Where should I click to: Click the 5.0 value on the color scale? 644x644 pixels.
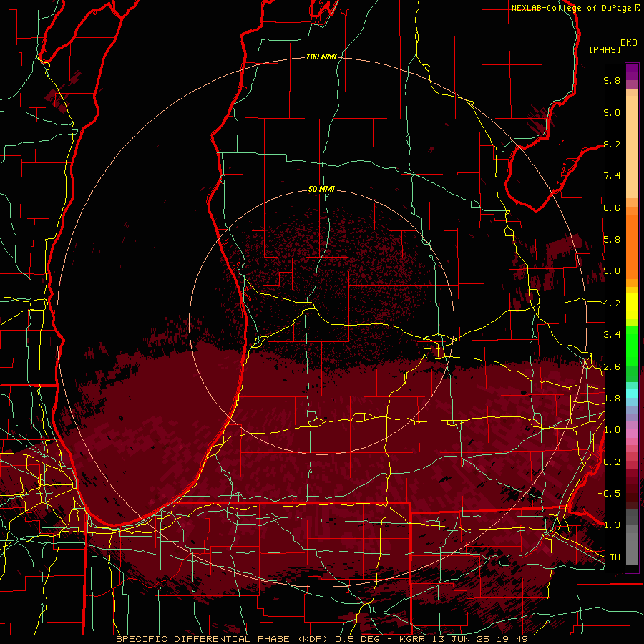612,271
